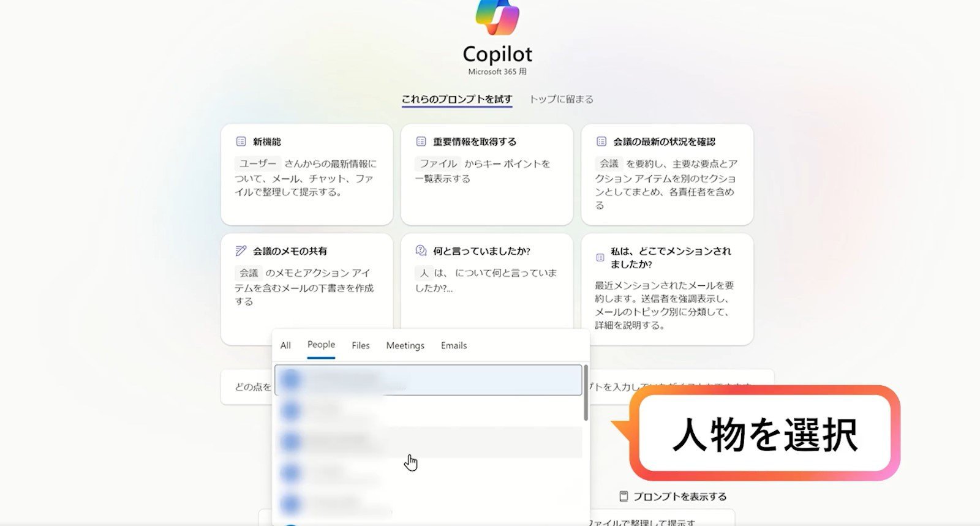Click the 会議 chip in 会議のメモの共有 card
Viewport: 980px width, 526px height.
coord(249,272)
